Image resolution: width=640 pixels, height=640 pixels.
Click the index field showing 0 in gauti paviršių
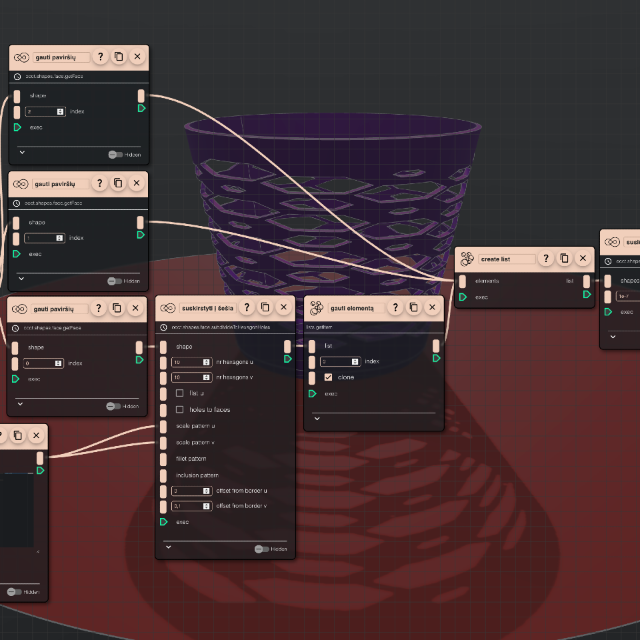click(43, 363)
